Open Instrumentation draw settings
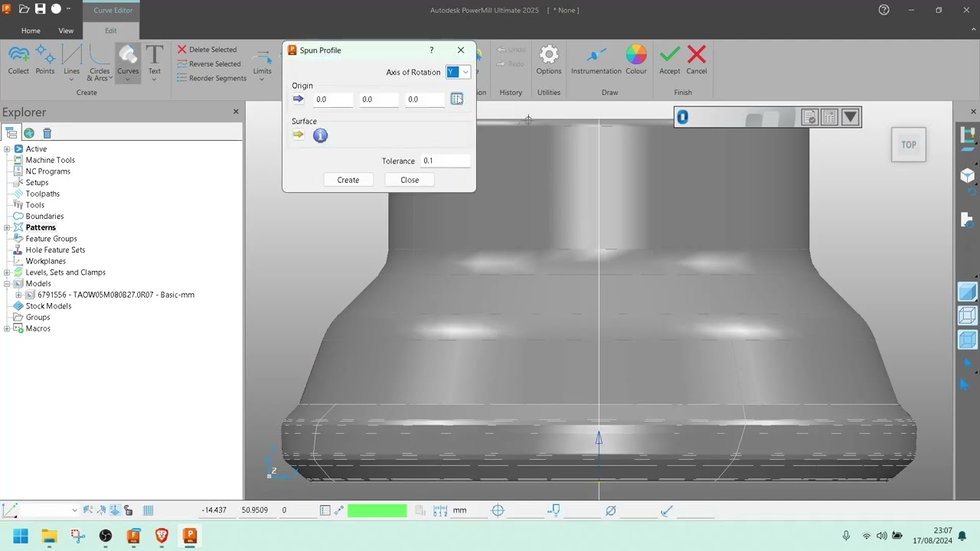980x551 pixels. [596, 60]
